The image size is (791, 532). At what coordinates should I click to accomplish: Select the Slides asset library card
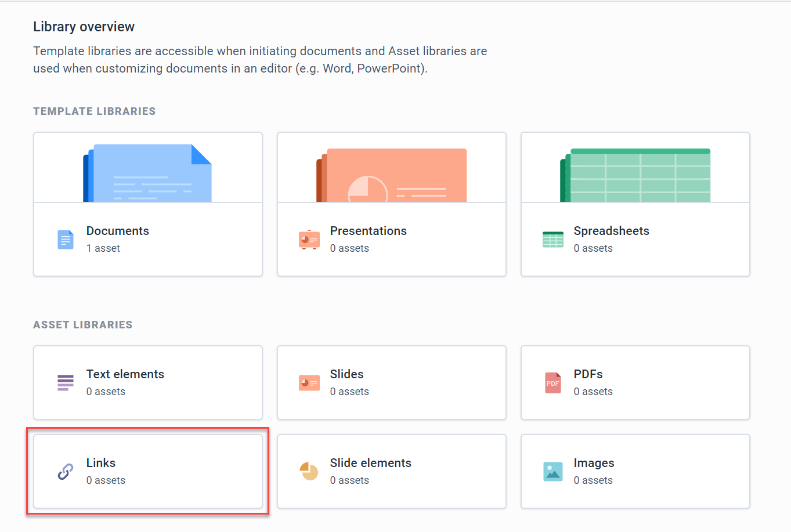[391, 383]
